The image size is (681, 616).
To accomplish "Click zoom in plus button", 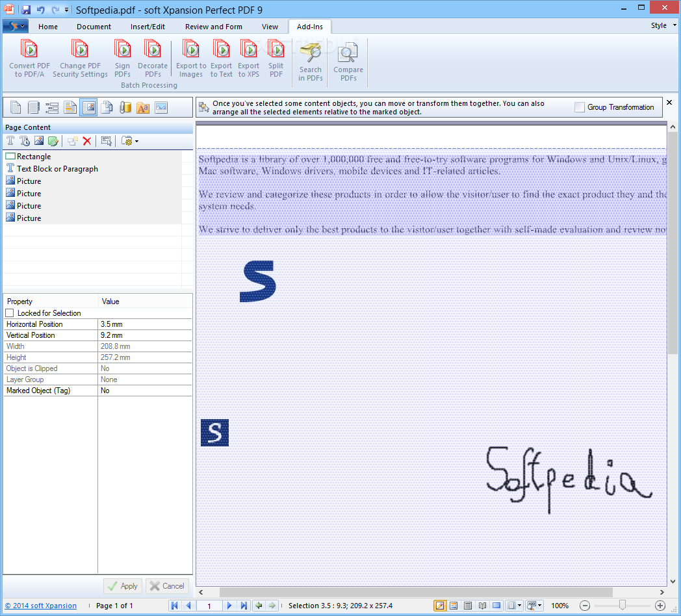I will [660, 605].
